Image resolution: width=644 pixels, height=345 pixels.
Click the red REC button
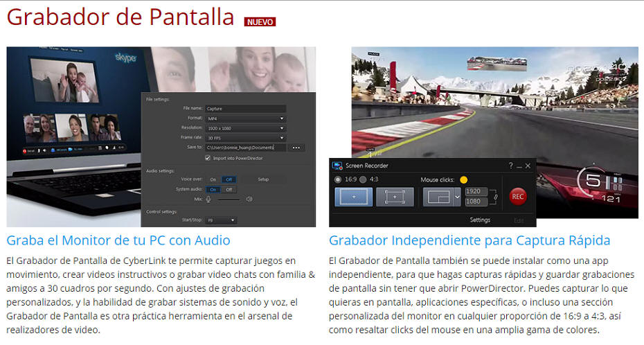[517, 196]
